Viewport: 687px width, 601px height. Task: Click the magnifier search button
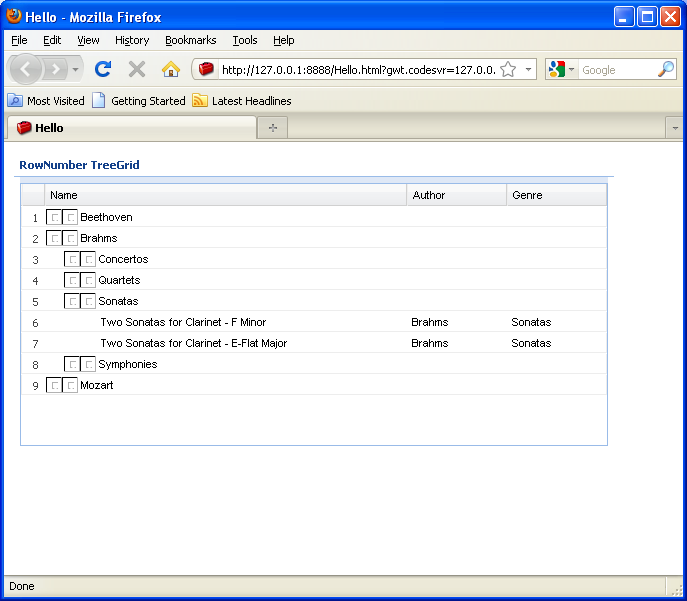[x=666, y=69]
